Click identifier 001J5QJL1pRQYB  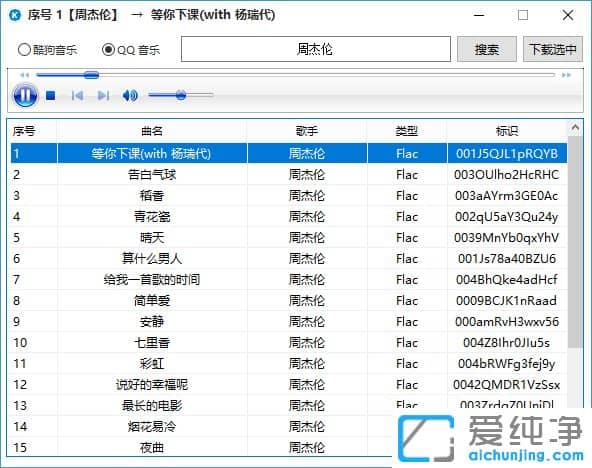pyautogui.click(x=507, y=154)
